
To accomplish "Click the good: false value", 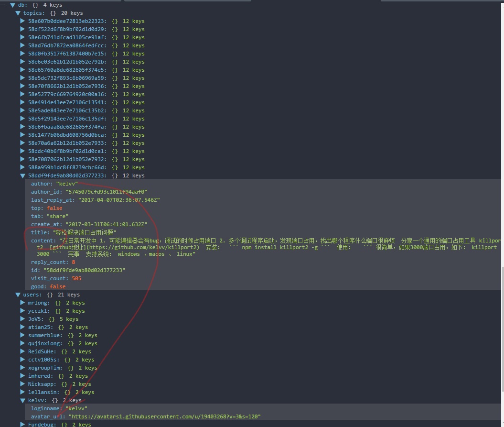I will tap(57, 287).
